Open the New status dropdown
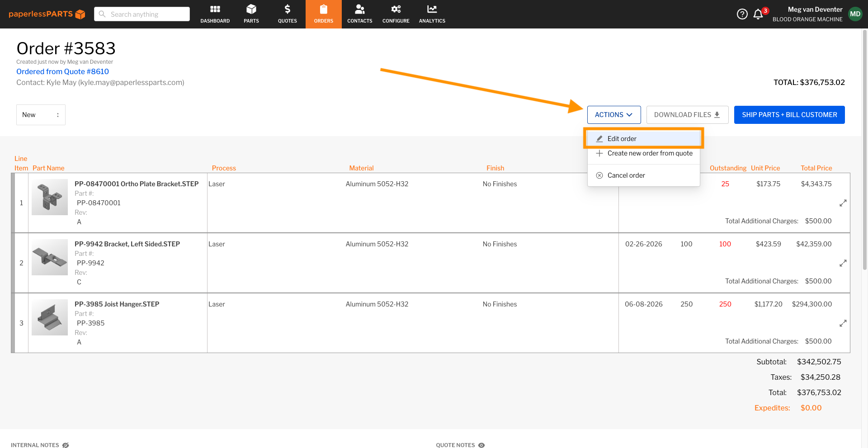 [x=41, y=115]
